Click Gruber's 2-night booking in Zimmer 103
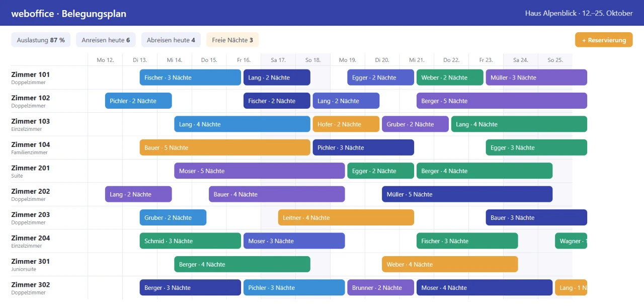644x306 pixels. pos(415,124)
